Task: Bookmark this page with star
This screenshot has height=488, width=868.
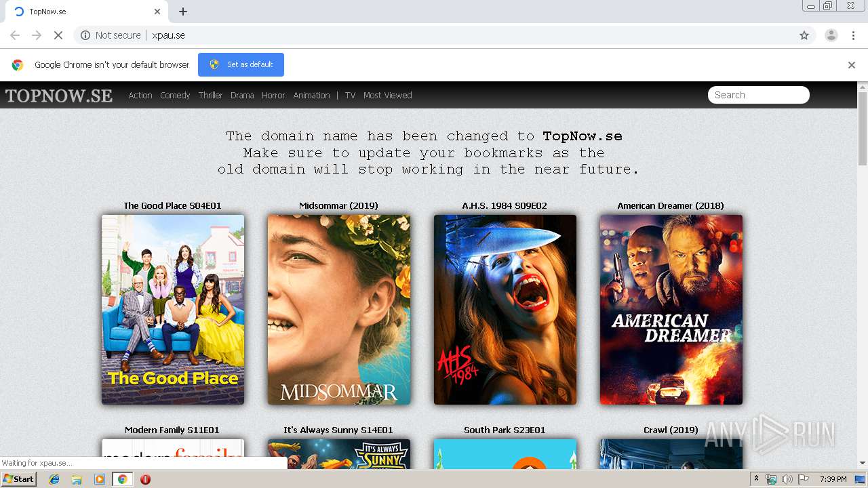Action: pyautogui.click(x=804, y=35)
